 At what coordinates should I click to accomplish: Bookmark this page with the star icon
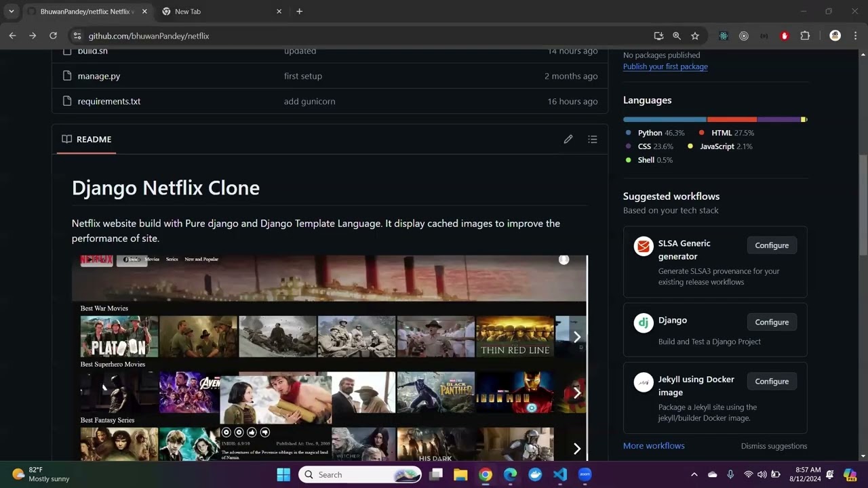point(695,36)
